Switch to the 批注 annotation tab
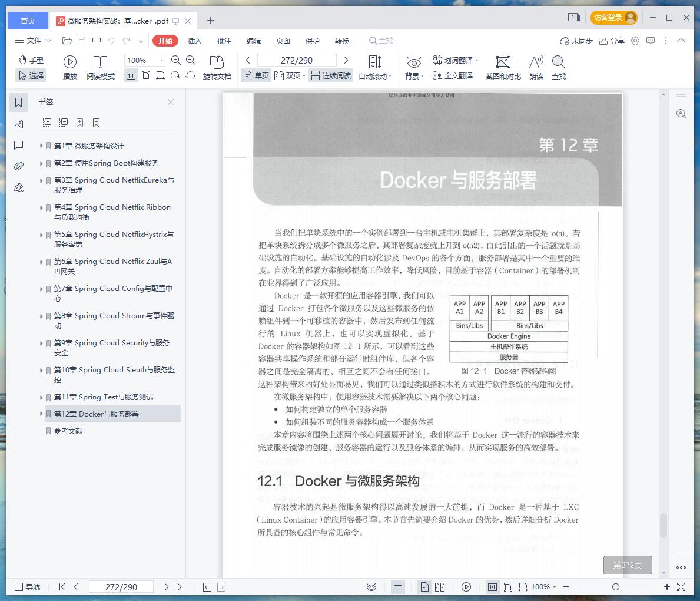700x601 pixels. click(x=224, y=41)
